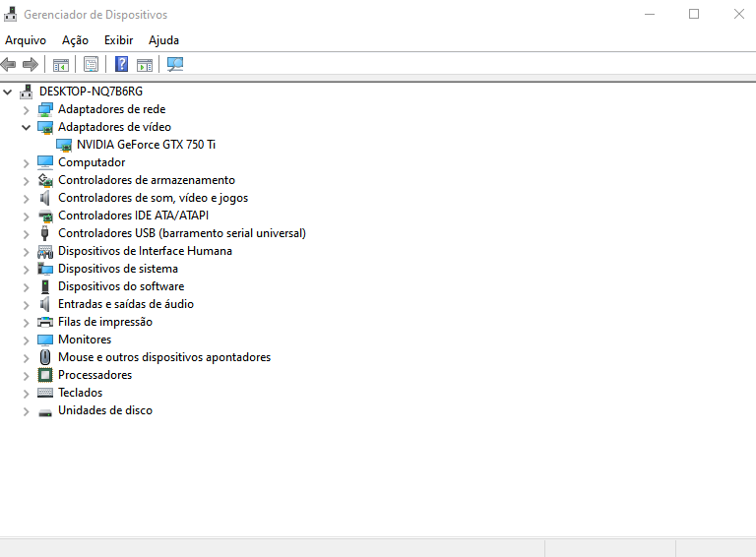The image size is (756, 557).
Task: Minimize the Gerenciador de Dispositivos window
Action: [x=650, y=14]
